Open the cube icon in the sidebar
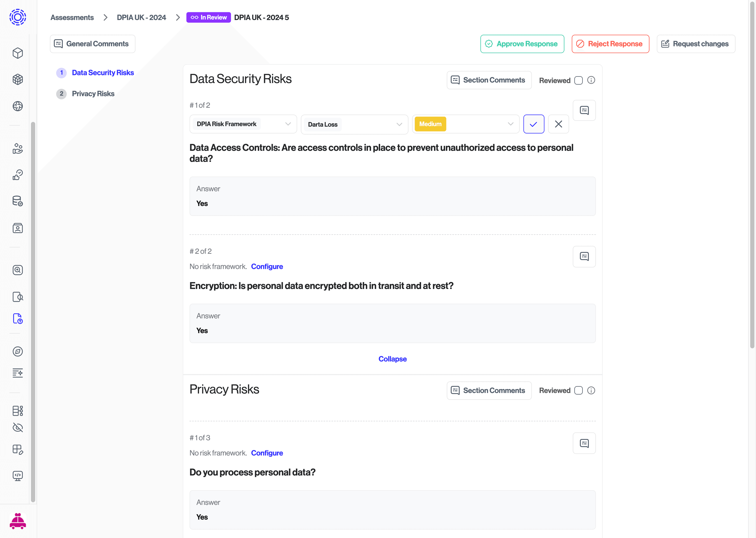The width and height of the screenshot is (756, 538). 18,53
